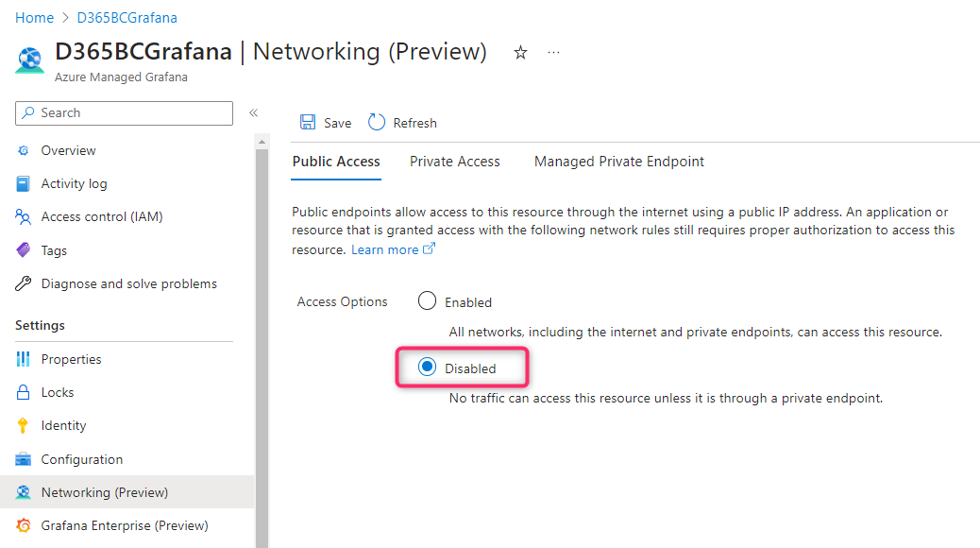
Task: Click the Save button
Action: [326, 123]
